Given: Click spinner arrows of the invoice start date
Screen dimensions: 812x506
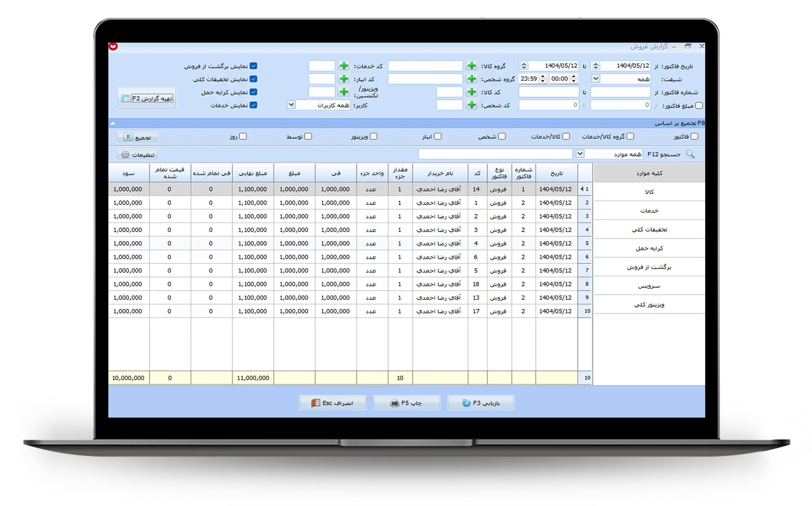Looking at the screenshot, I should coord(596,66).
